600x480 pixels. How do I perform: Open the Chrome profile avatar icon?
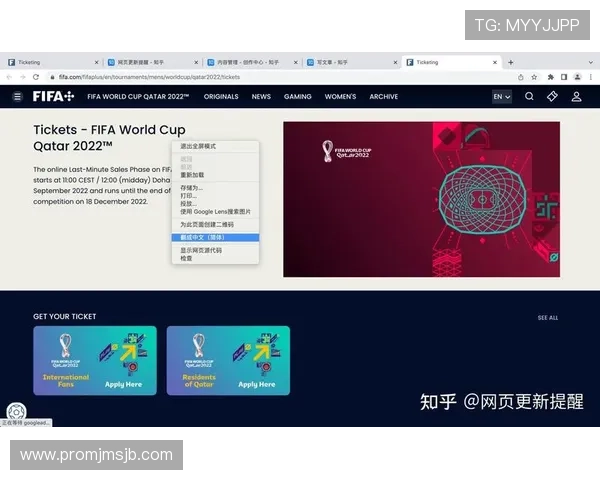click(577, 77)
